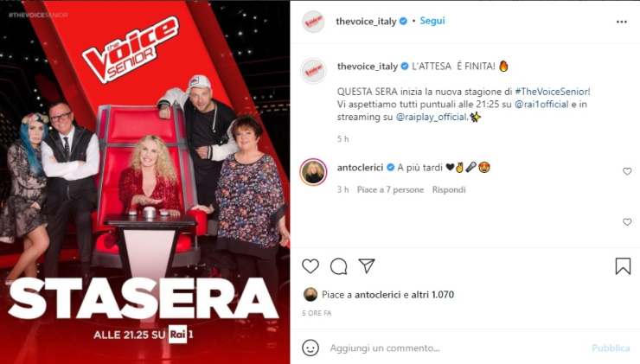640x364 pixels.
Task: Click the small avatar beside 'Piace a'
Action: (x=310, y=294)
